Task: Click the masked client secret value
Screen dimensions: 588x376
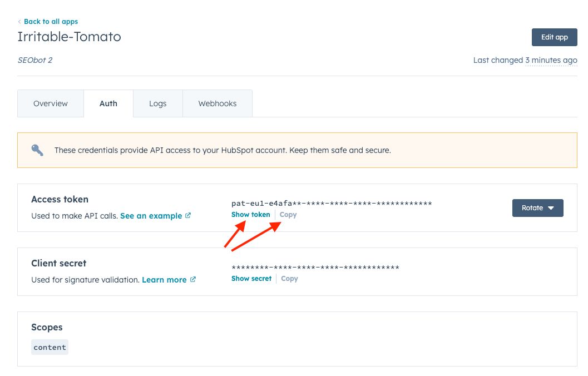Action: [x=315, y=268]
